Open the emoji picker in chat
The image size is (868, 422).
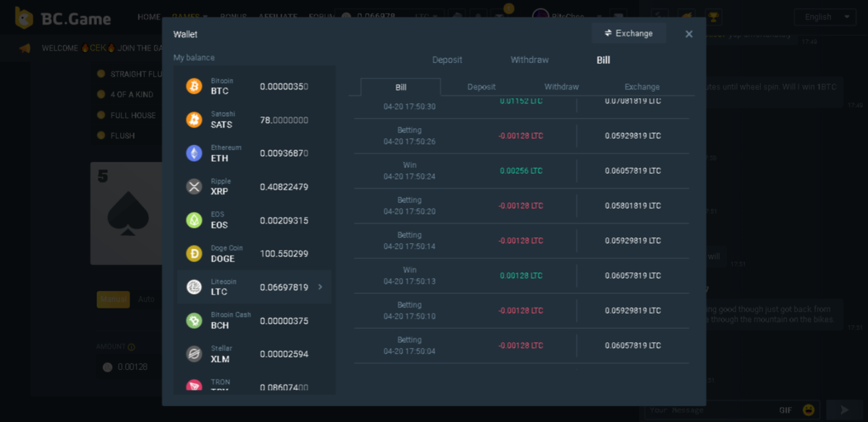tap(809, 410)
